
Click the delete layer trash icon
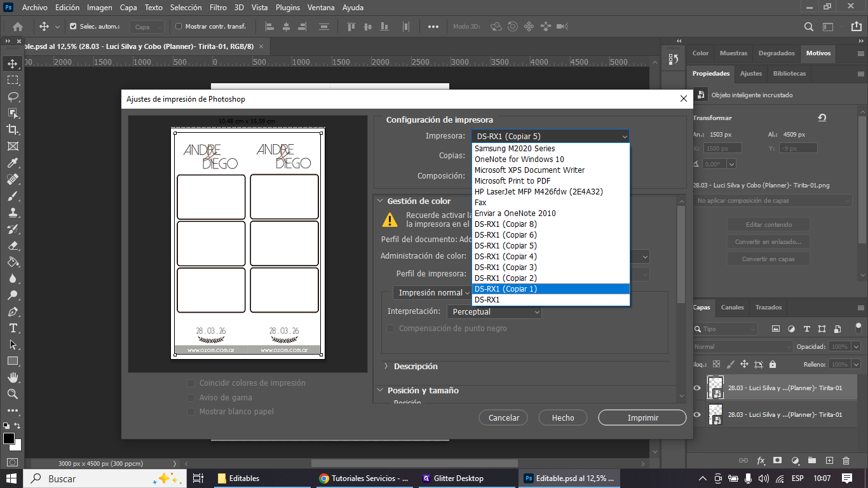[846, 461]
